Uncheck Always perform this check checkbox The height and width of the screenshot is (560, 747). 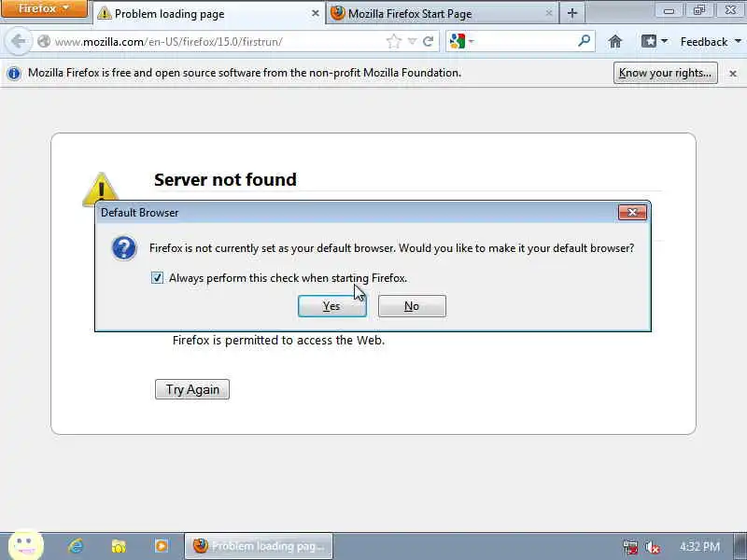(157, 277)
